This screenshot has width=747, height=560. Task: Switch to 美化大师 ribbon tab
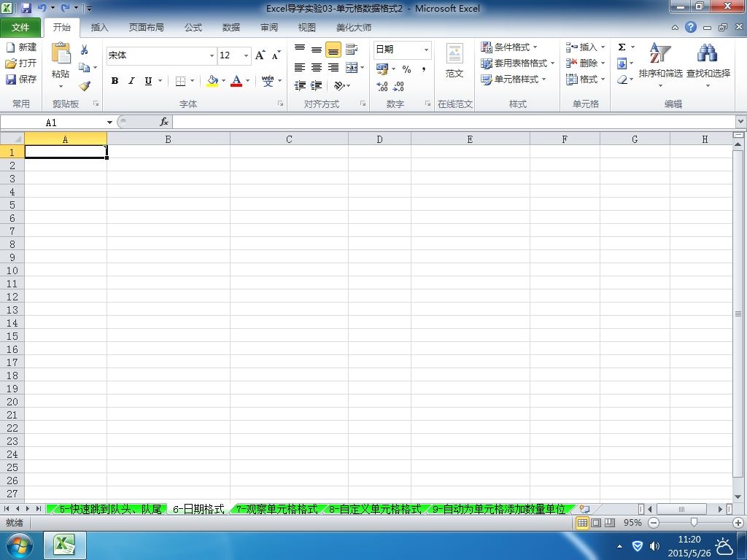coord(354,28)
